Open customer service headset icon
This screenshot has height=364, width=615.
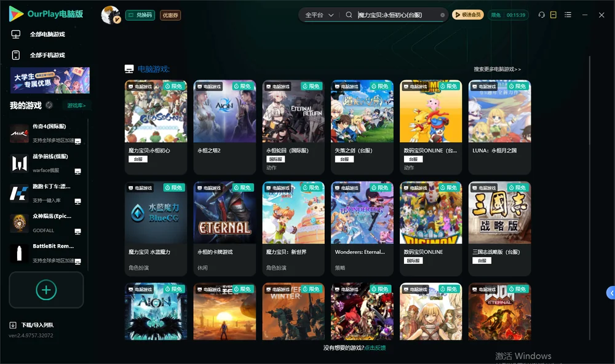click(541, 15)
